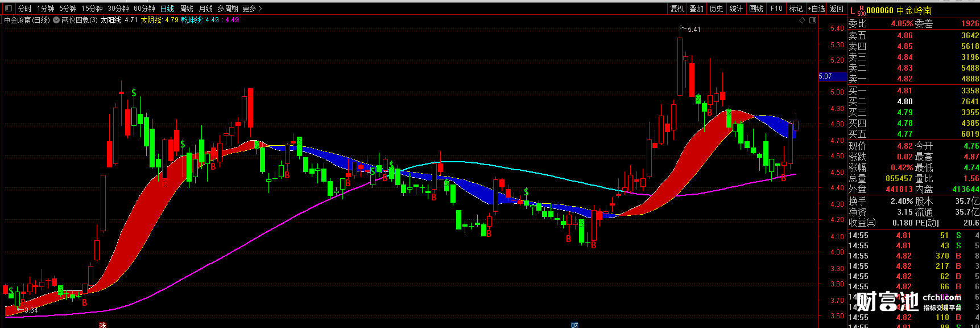Expand the 更多 more periods menu
Viewport: 980px width, 328px height.
click(x=252, y=9)
